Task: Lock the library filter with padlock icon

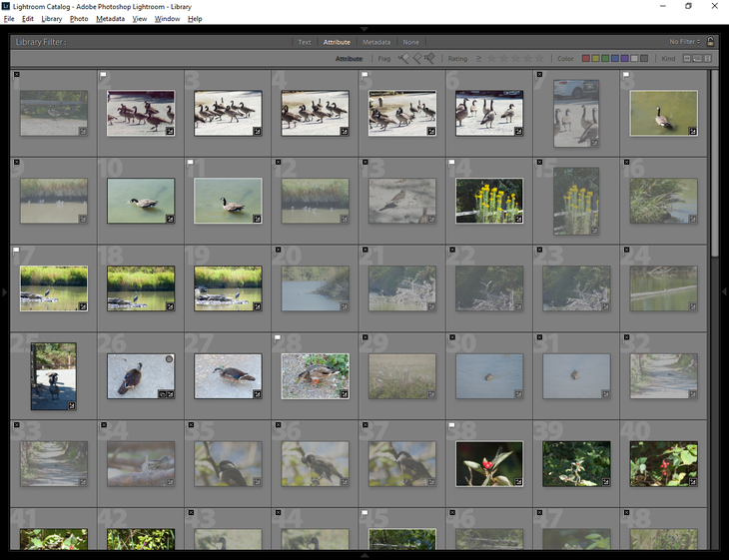Action: click(x=710, y=41)
